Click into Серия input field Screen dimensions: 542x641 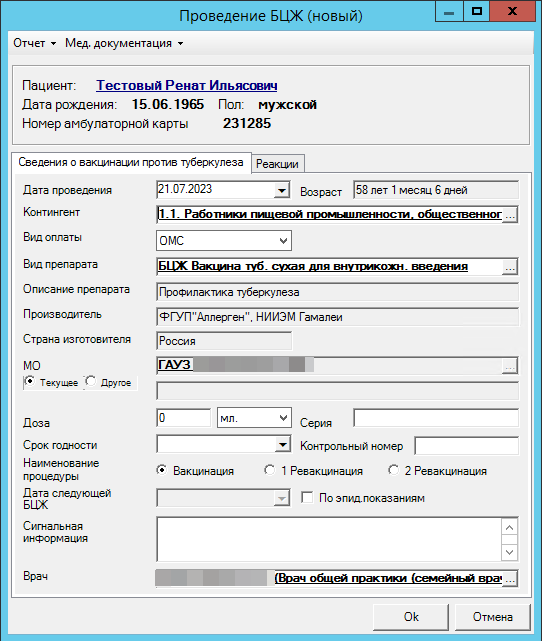pos(436,418)
